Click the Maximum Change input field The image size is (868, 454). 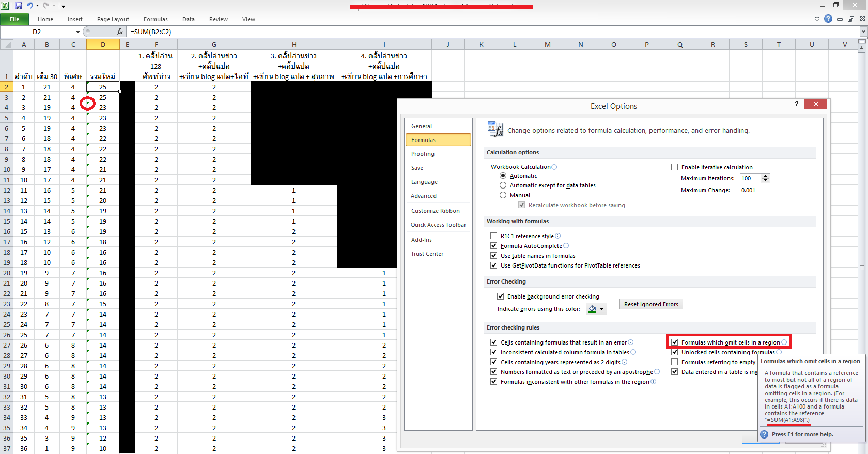tap(759, 190)
